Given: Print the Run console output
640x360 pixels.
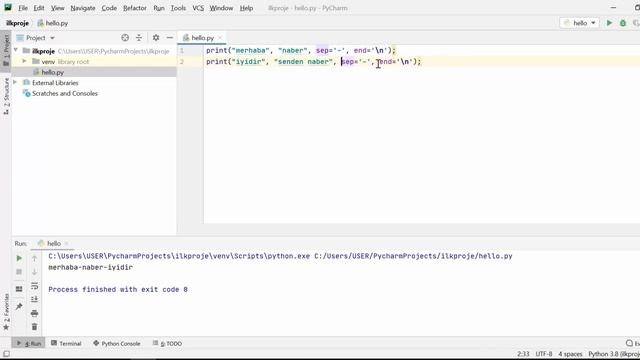Looking at the screenshot, I should pyautogui.click(x=34, y=313).
